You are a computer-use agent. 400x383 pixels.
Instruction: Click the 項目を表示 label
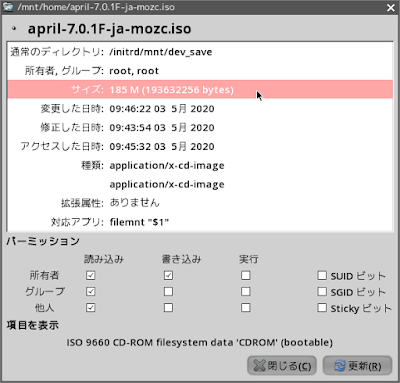[x=33, y=325]
